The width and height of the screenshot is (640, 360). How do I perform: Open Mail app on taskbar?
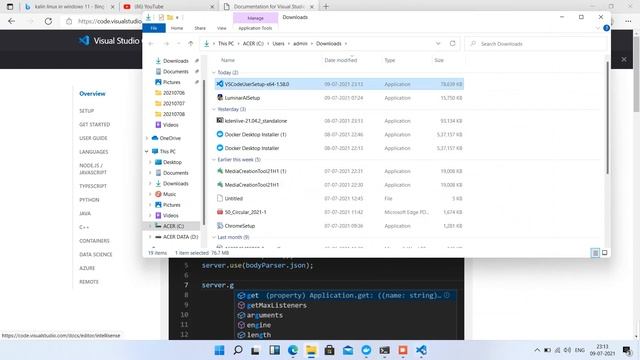348,350
